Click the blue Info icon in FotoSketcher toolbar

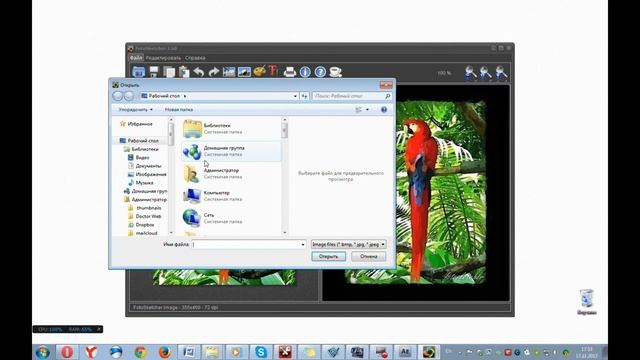pyautogui.click(x=305, y=72)
